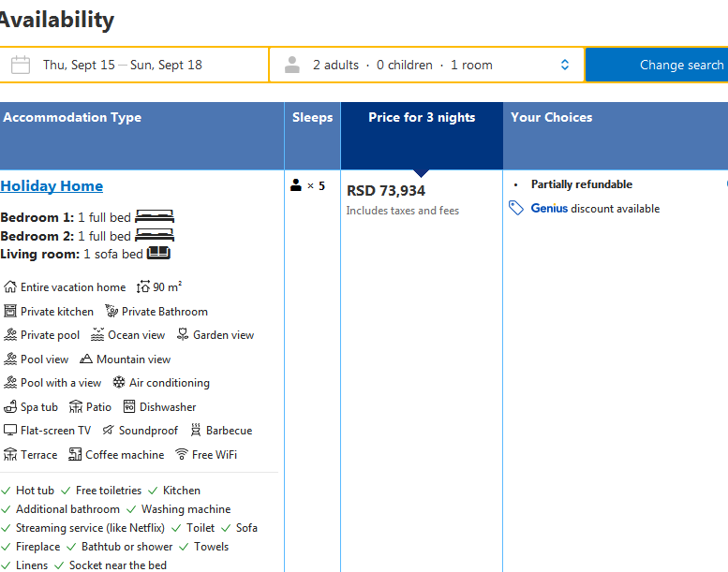The image size is (728, 572).
Task: Click the Washing machine amenity text
Action: click(x=186, y=509)
